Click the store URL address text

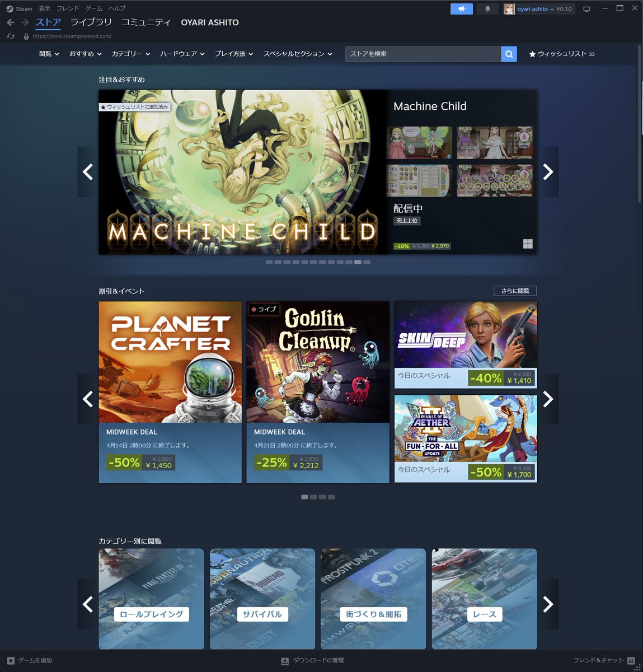[72, 36]
